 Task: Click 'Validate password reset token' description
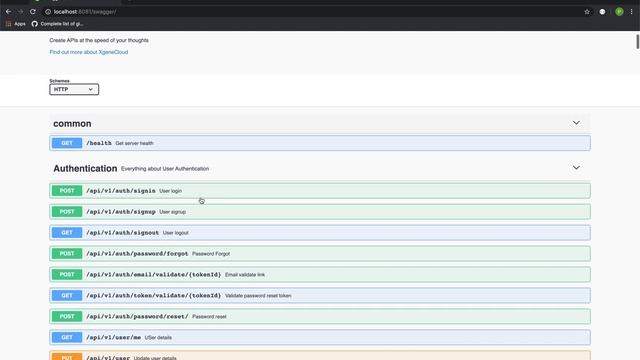[258, 296]
